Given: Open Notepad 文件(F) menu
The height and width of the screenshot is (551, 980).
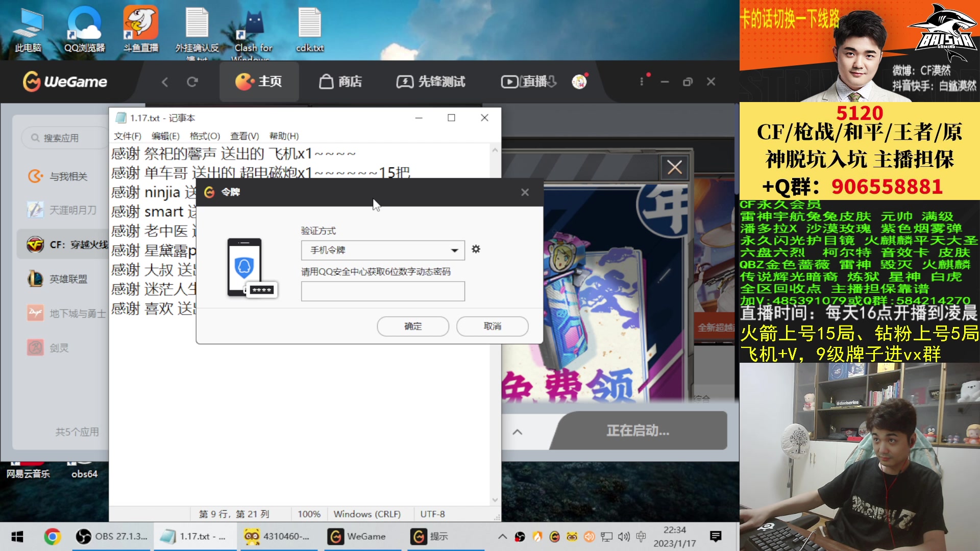Looking at the screenshot, I should tap(128, 136).
